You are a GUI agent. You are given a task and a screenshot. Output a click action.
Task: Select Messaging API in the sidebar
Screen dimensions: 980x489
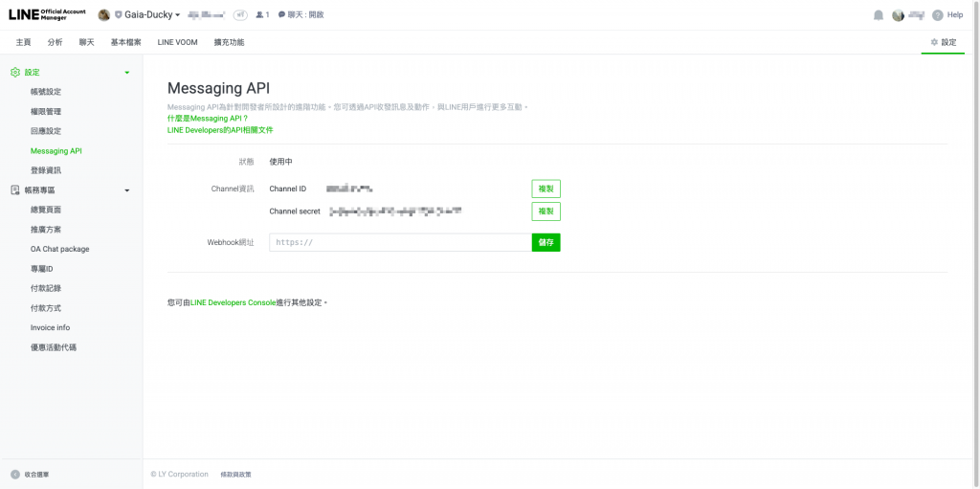56,150
